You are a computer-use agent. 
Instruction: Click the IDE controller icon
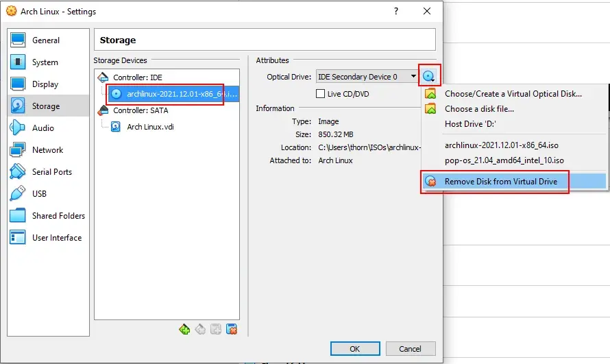(x=103, y=77)
